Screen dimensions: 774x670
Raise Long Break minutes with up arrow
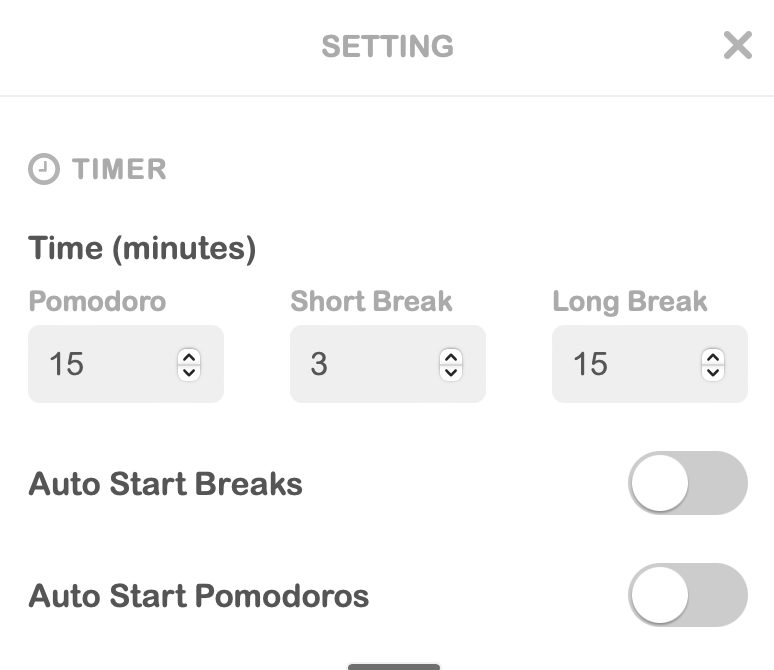713,357
